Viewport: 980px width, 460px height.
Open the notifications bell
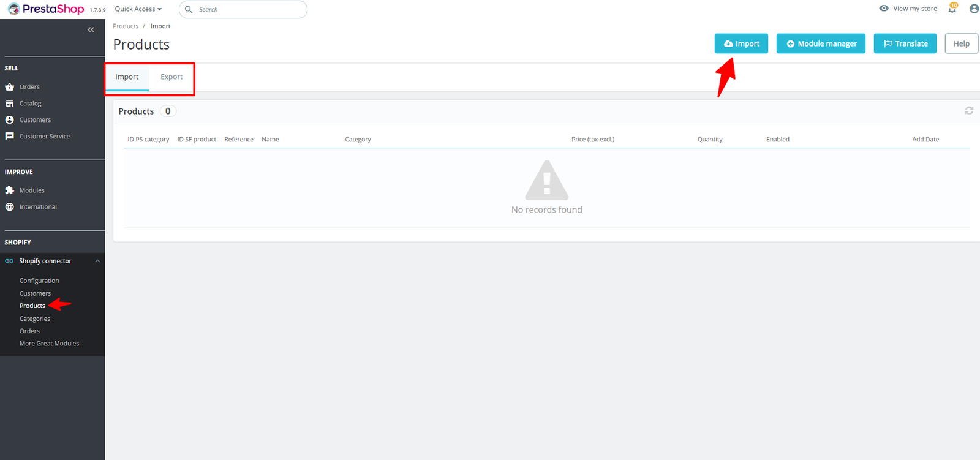(952, 9)
